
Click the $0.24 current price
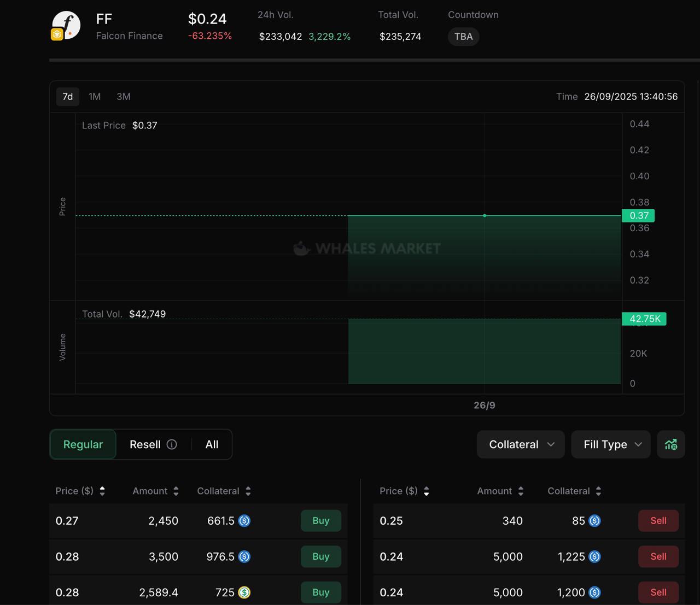[x=207, y=19]
